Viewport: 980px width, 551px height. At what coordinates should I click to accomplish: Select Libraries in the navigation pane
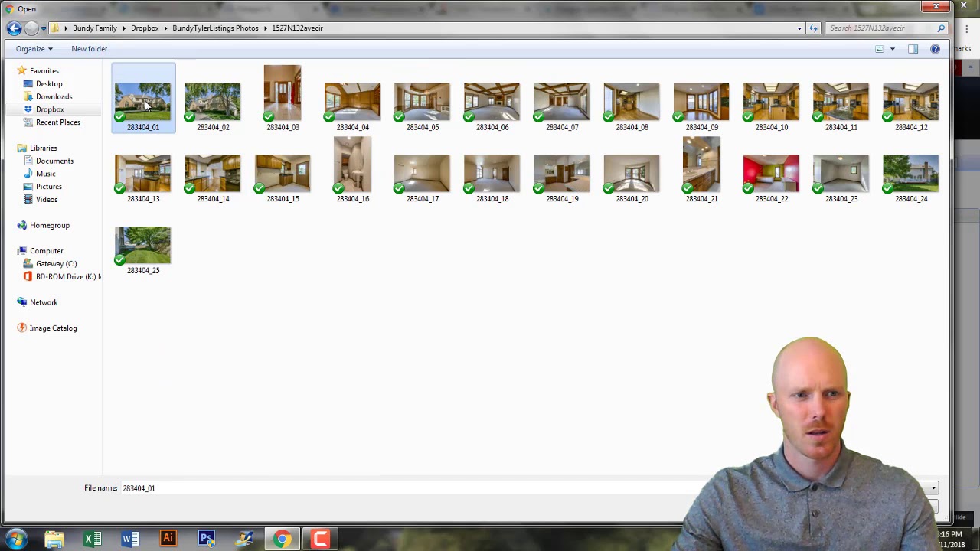pyautogui.click(x=44, y=148)
